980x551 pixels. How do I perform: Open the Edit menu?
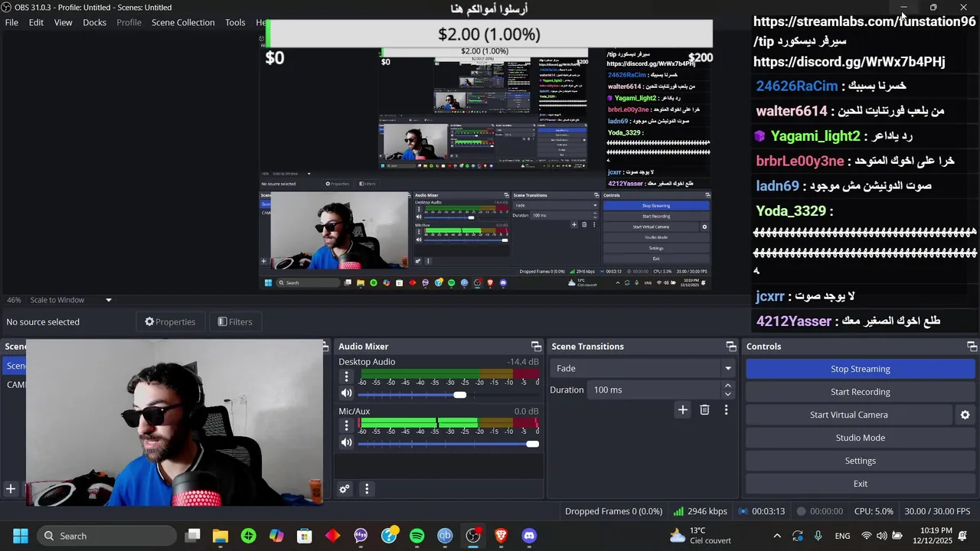pyautogui.click(x=36, y=22)
